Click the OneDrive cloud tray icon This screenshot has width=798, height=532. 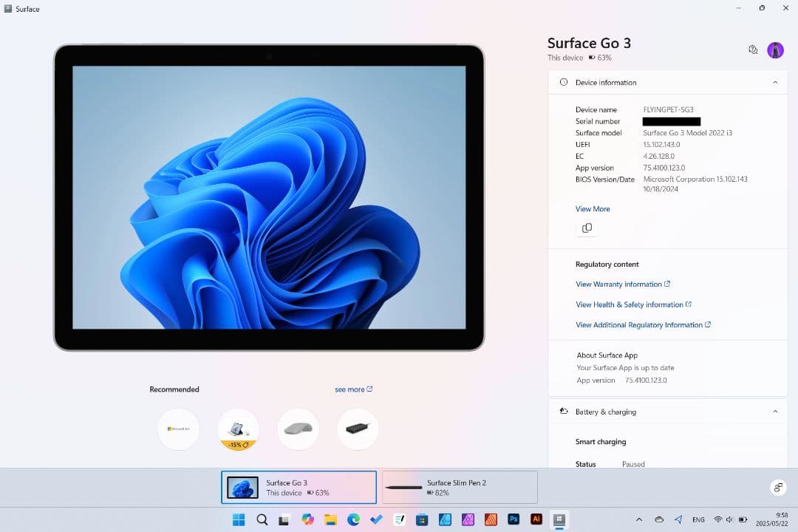pyautogui.click(x=658, y=519)
